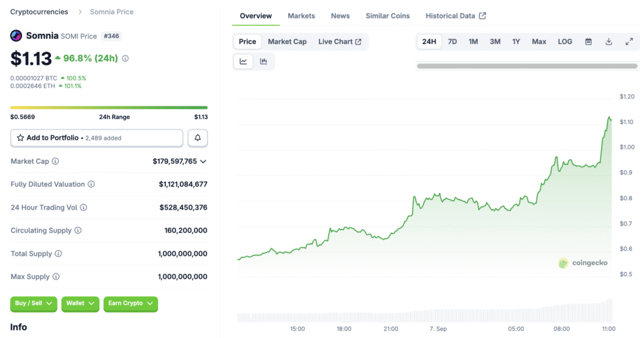
Task: Open the Markets tab
Action: point(301,16)
